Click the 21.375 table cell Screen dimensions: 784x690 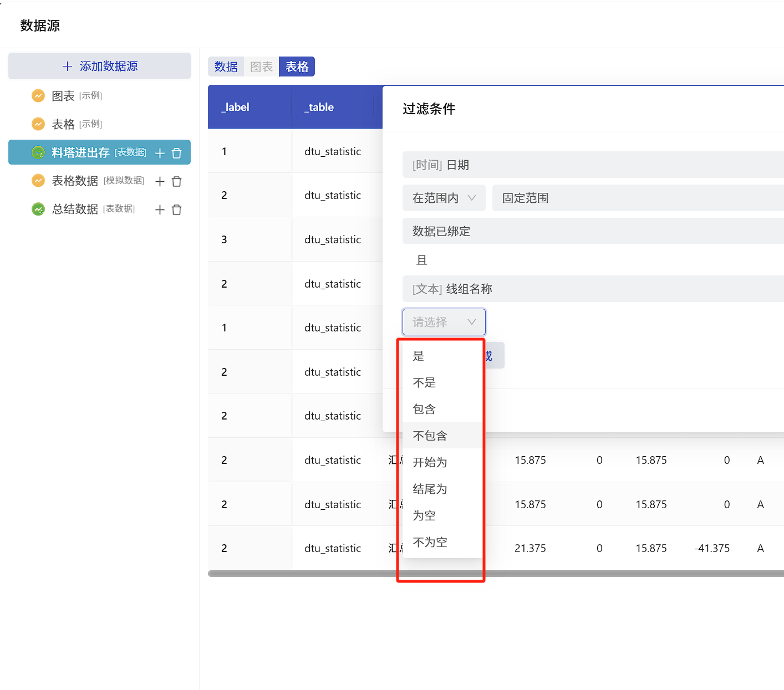pos(530,548)
